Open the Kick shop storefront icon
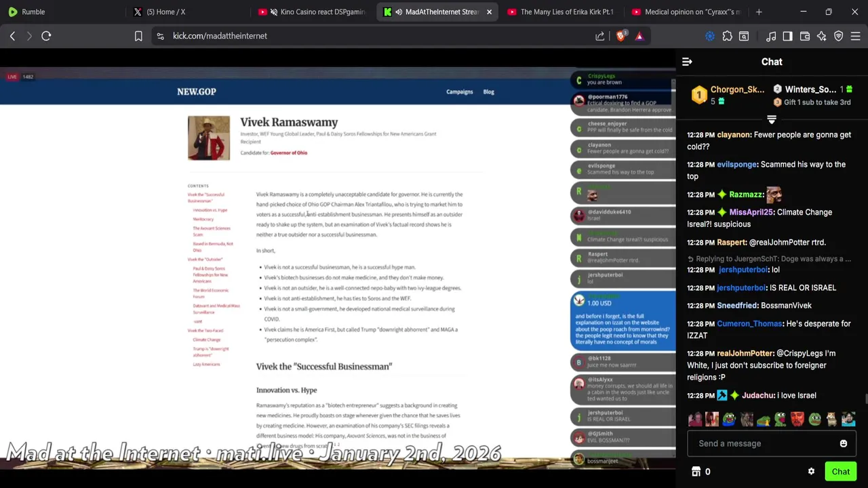Screen dimensions: 868x488 (696, 472)
